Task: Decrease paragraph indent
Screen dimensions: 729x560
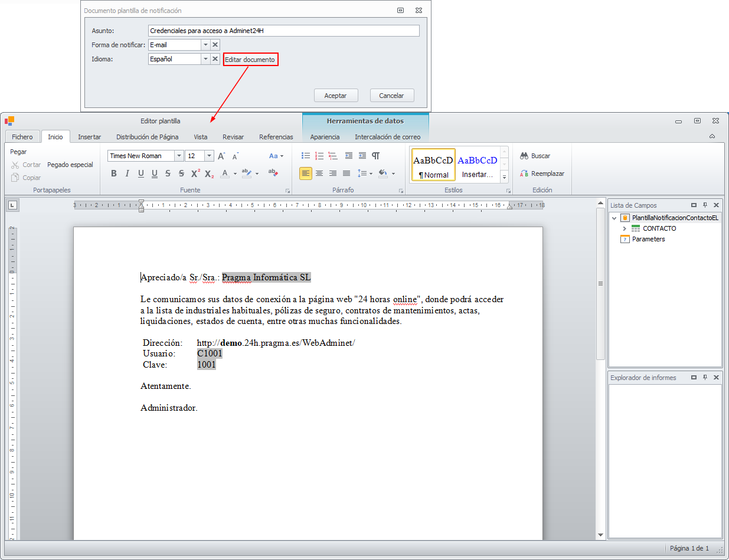Action: [349, 156]
